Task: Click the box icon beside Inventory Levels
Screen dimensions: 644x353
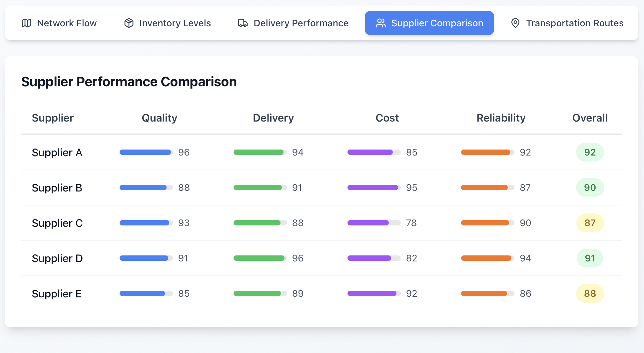Action: click(x=129, y=23)
